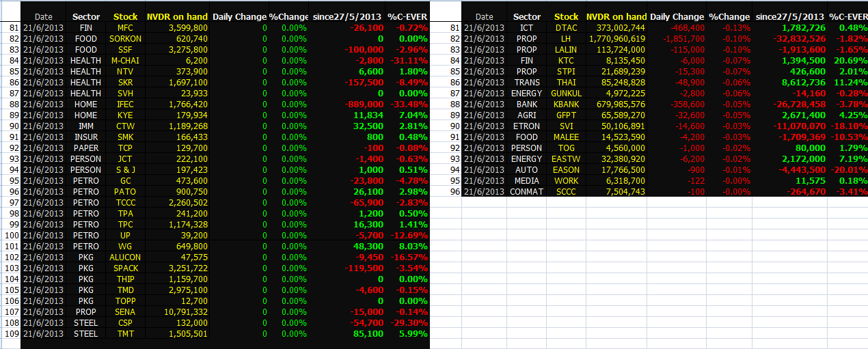Select the -468,400 daily change cell
Image resolution: width=868 pixels, height=349 pixels.
point(677,28)
